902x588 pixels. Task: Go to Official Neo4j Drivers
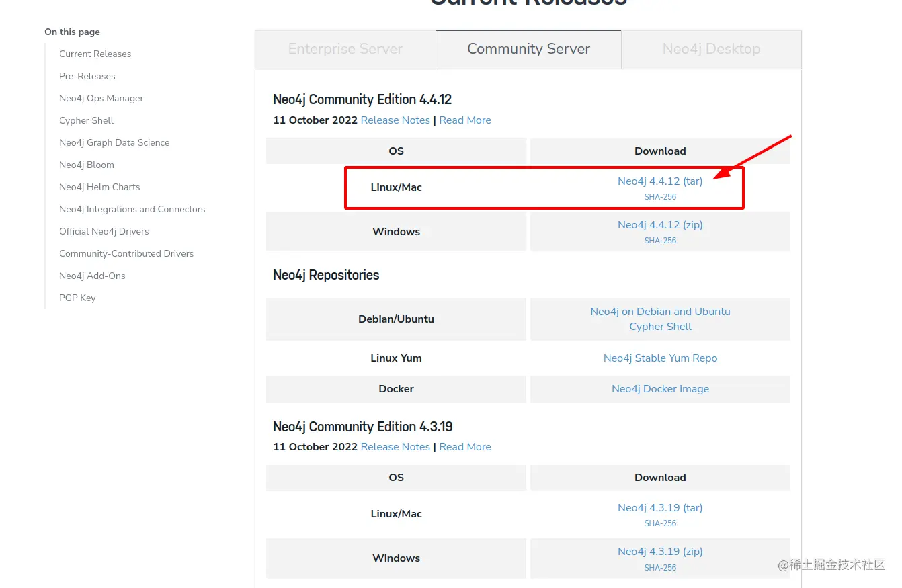pyautogui.click(x=104, y=231)
